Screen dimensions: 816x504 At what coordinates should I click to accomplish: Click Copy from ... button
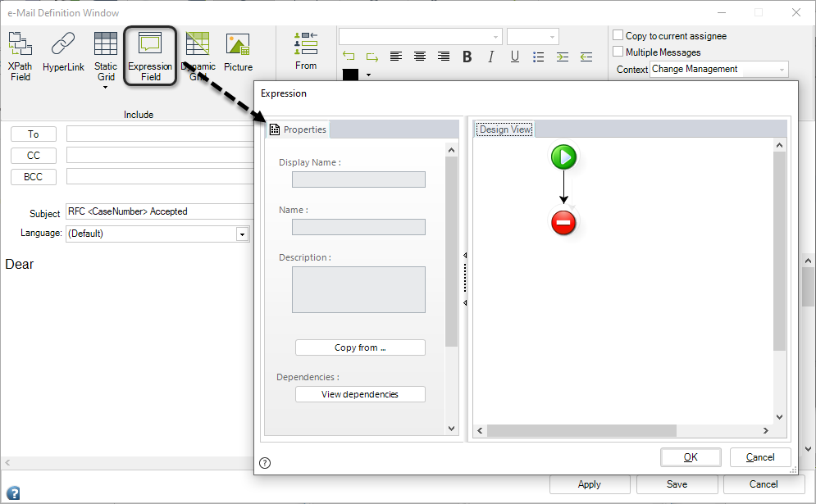[x=360, y=347]
